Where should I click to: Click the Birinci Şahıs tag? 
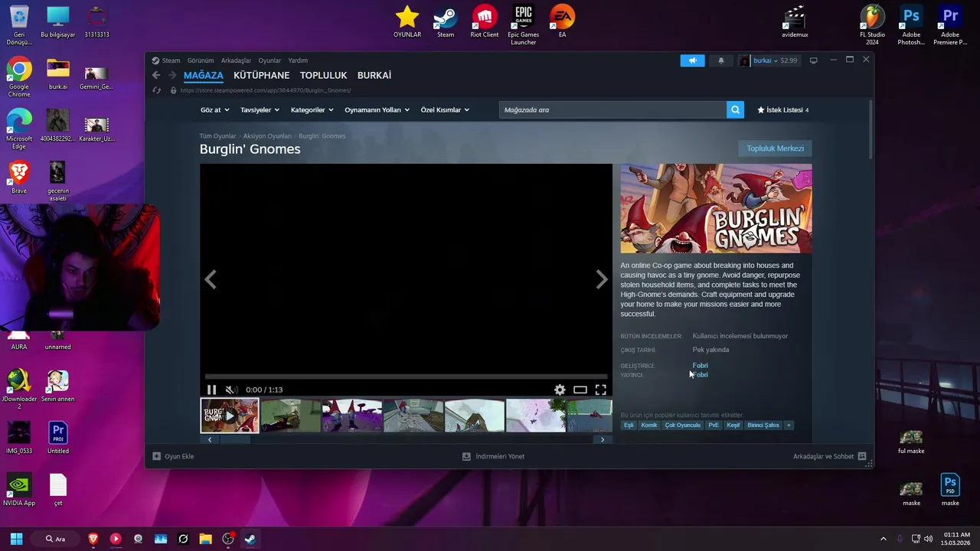click(763, 425)
